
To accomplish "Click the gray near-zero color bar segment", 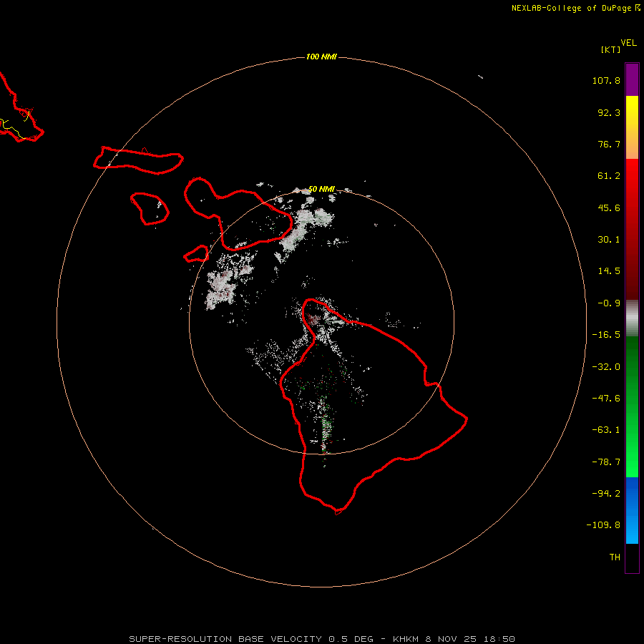I will [x=632, y=318].
